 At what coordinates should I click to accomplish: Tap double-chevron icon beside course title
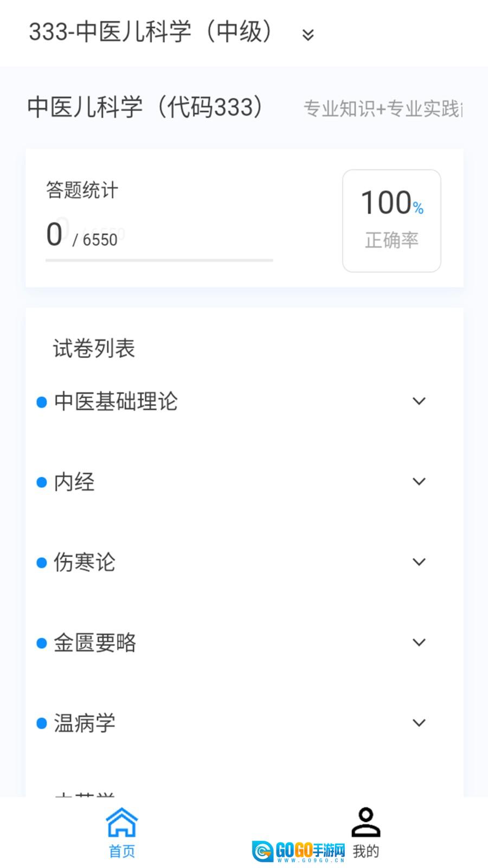coord(308,35)
